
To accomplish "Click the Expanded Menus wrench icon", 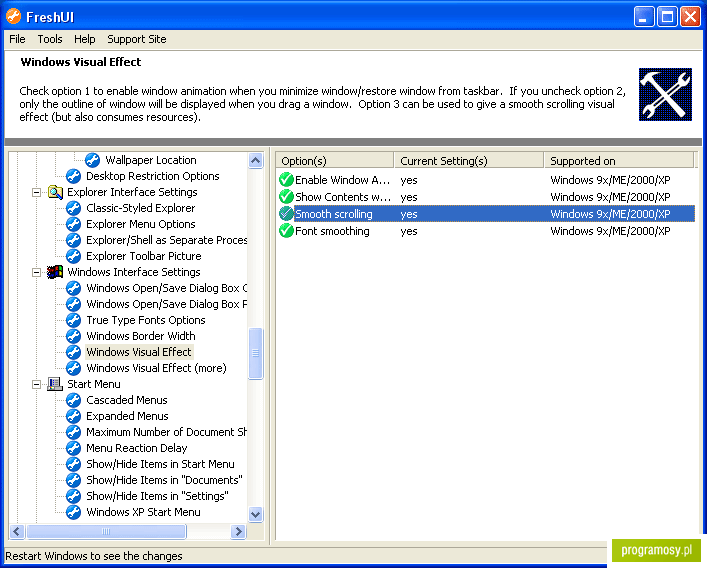I will 73,416.
